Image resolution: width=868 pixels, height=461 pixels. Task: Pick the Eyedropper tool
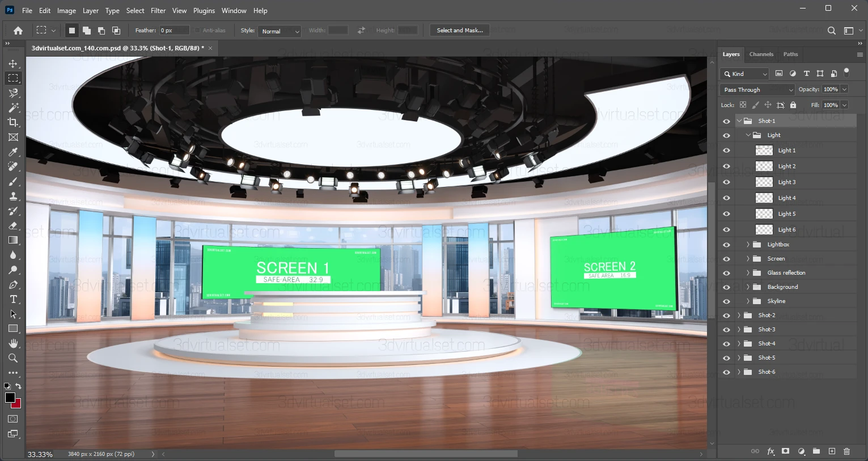coord(13,152)
